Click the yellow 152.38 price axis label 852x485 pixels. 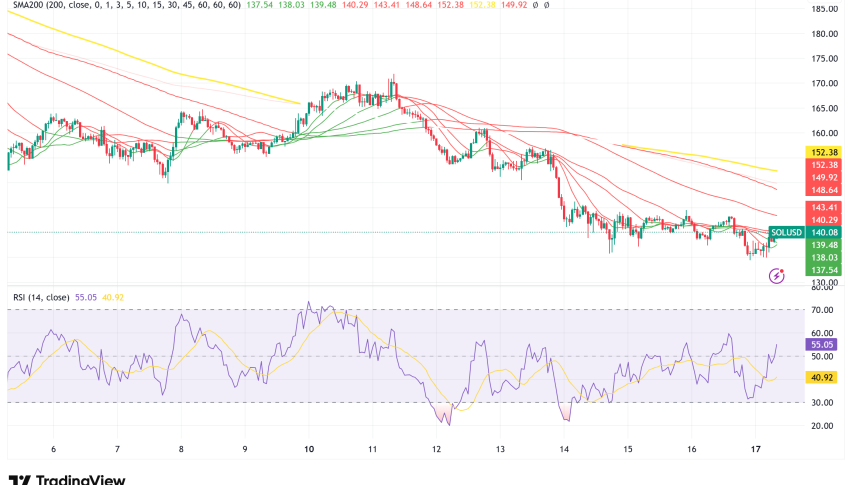tap(826, 152)
